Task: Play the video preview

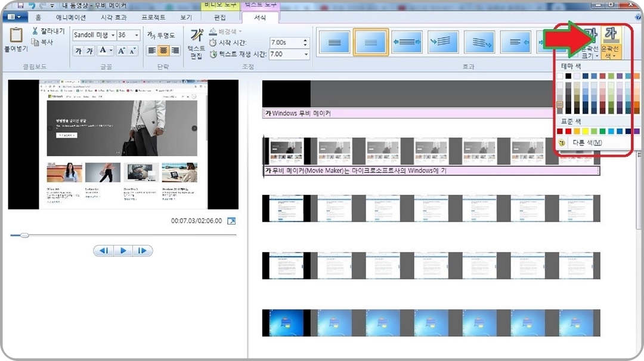Action: 123,251
